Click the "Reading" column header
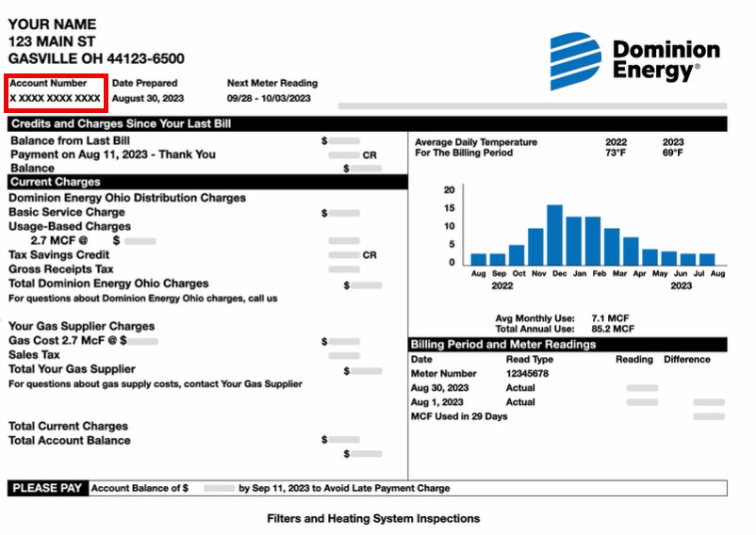The image size is (756, 535). pyautogui.click(x=634, y=359)
